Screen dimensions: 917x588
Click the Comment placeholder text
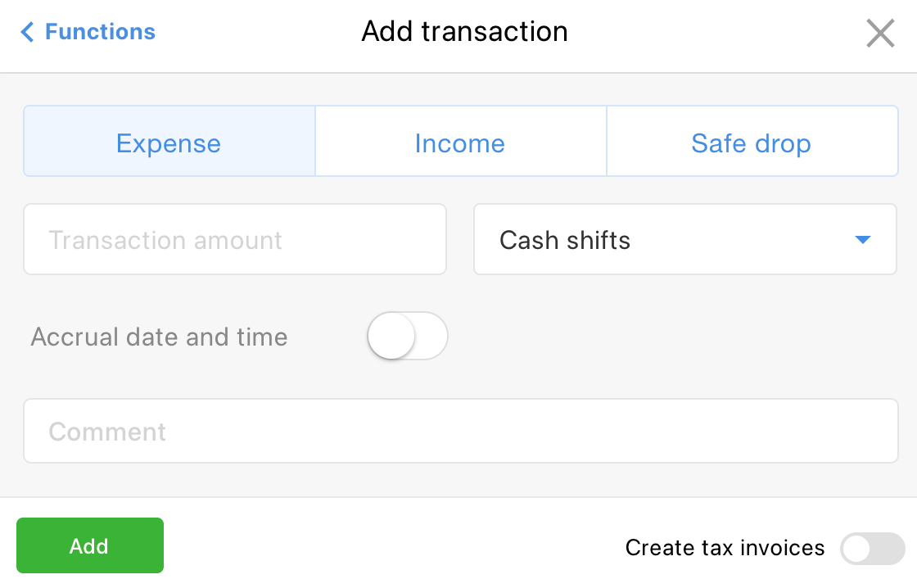[x=107, y=432]
